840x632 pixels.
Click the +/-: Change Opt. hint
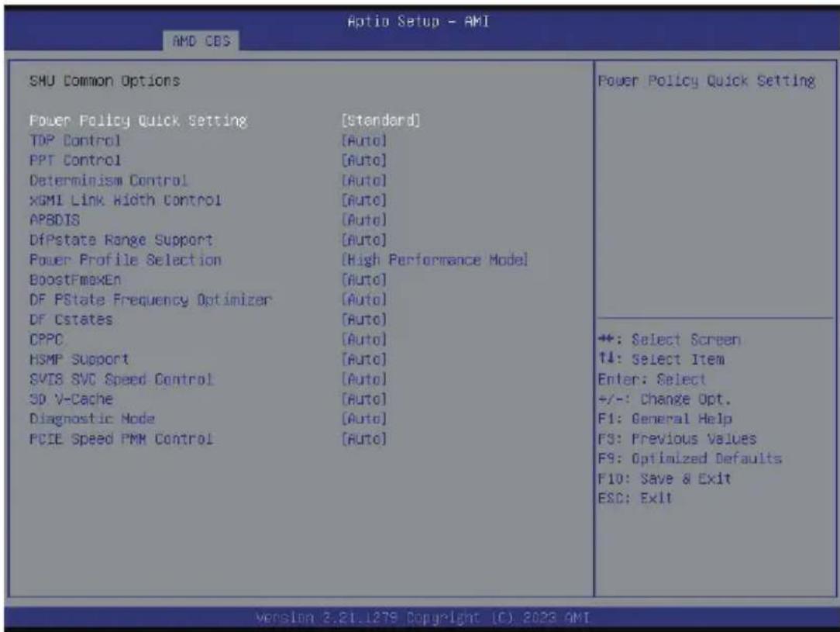[664, 399]
